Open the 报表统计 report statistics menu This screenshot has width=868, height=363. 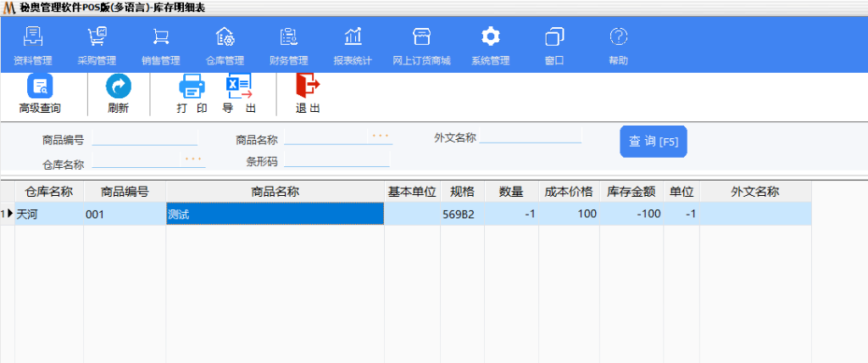(353, 46)
